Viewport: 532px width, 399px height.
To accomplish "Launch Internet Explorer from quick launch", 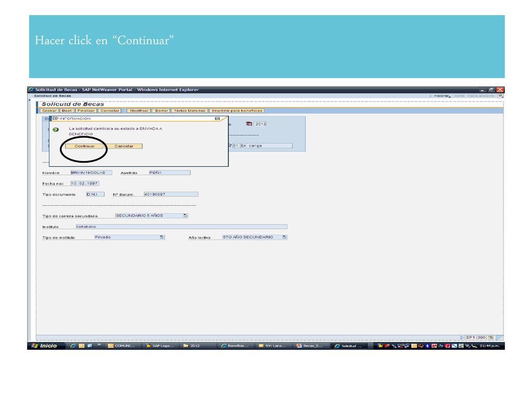I will pyautogui.click(x=73, y=345).
